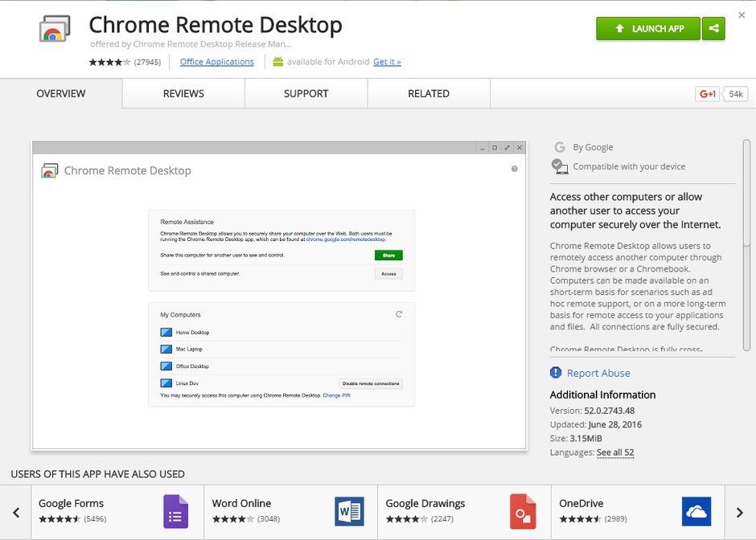
Task: Click the Chrome Remote Desktop app logo
Action: (54, 28)
